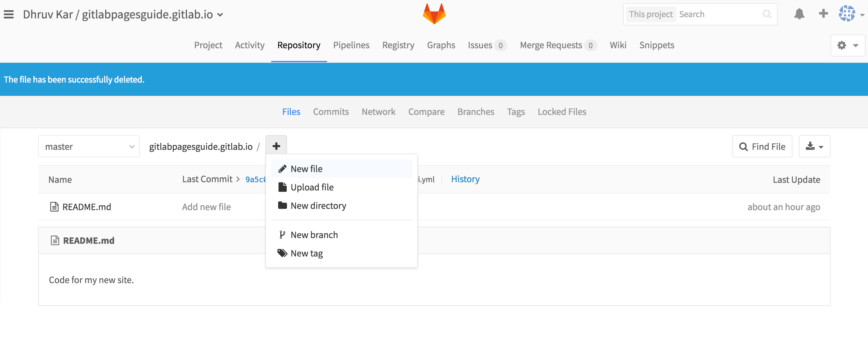Open the History link

coord(465,179)
